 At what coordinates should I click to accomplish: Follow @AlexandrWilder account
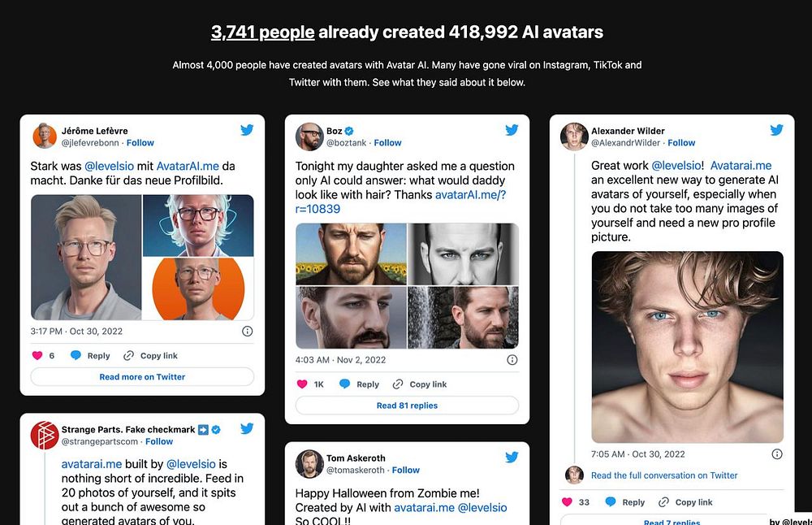[681, 142]
